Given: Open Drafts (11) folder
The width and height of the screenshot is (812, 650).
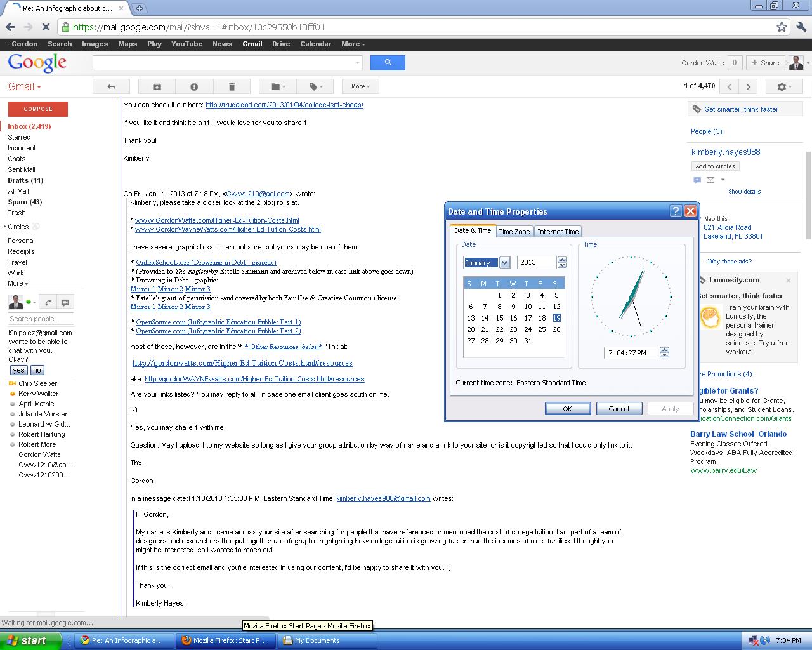Looking at the screenshot, I should pos(25,180).
